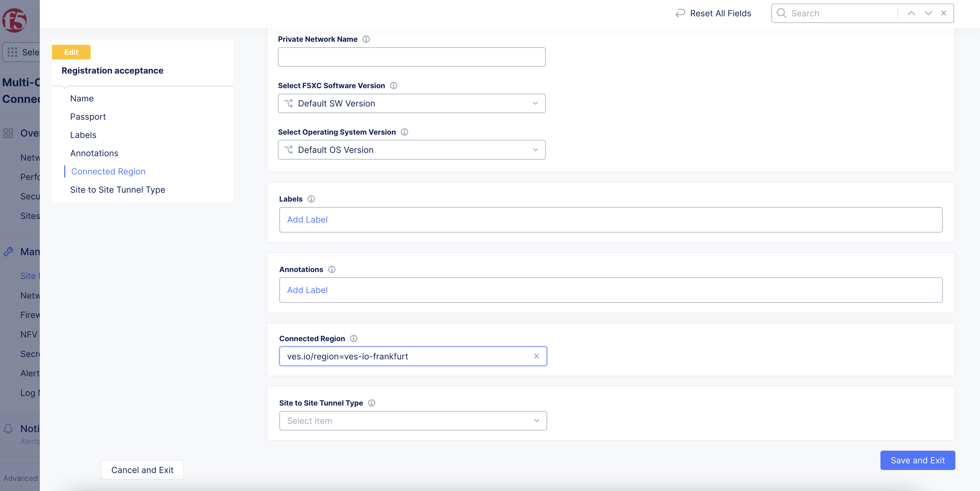The width and height of the screenshot is (980, 491).
Task: Show info tooltip for Annotations
Action: (332, 269)
